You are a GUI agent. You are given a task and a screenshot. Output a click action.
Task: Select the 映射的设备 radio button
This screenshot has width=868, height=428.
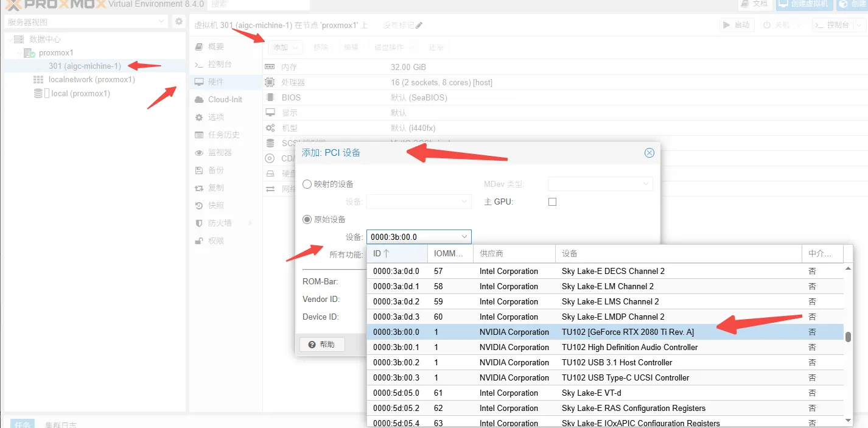pos(307,184)
